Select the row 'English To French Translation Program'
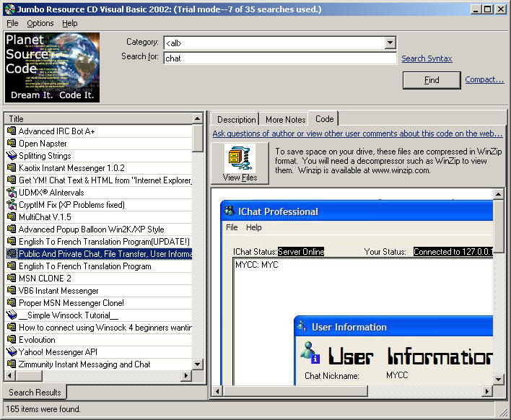The height and width of the screenshot is (420, 511). coord(98,266)
